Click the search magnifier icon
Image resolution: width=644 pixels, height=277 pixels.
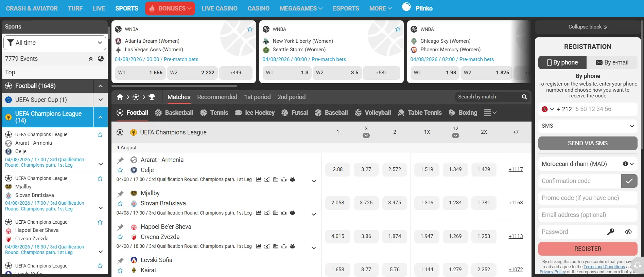524,97
